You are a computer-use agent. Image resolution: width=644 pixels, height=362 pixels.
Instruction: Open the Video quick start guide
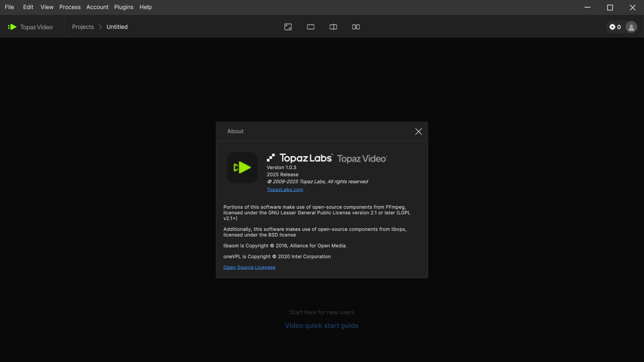coord(322,326)
